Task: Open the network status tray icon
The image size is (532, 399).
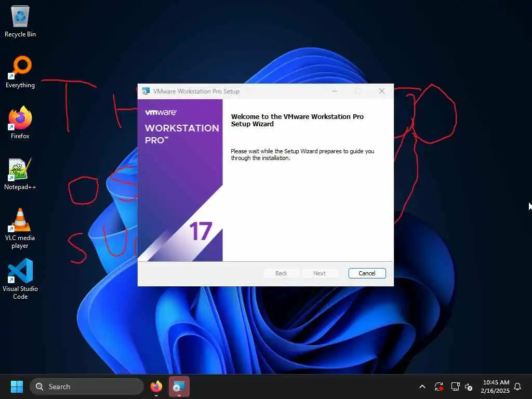Action: 455,387
